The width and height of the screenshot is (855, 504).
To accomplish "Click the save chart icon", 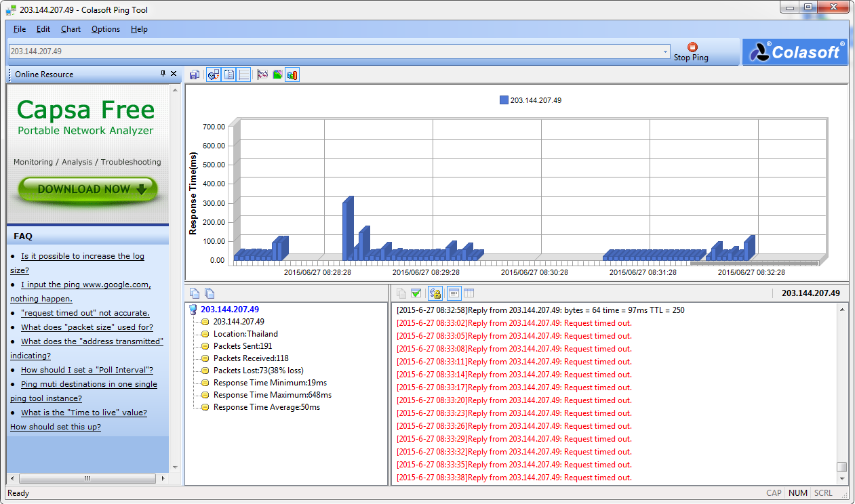I will click(195, 75).
